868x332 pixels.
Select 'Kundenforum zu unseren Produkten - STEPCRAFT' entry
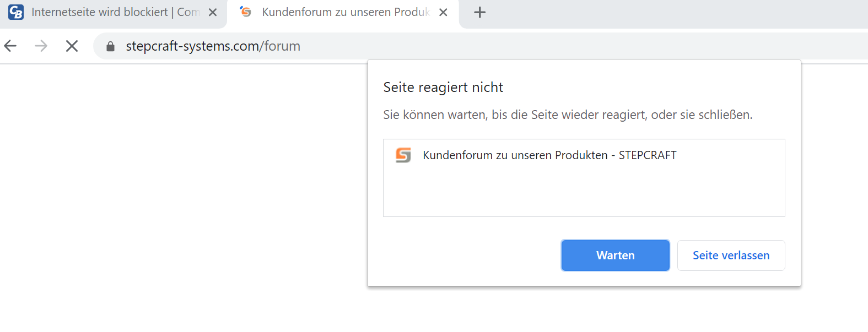tap(549, 155)
